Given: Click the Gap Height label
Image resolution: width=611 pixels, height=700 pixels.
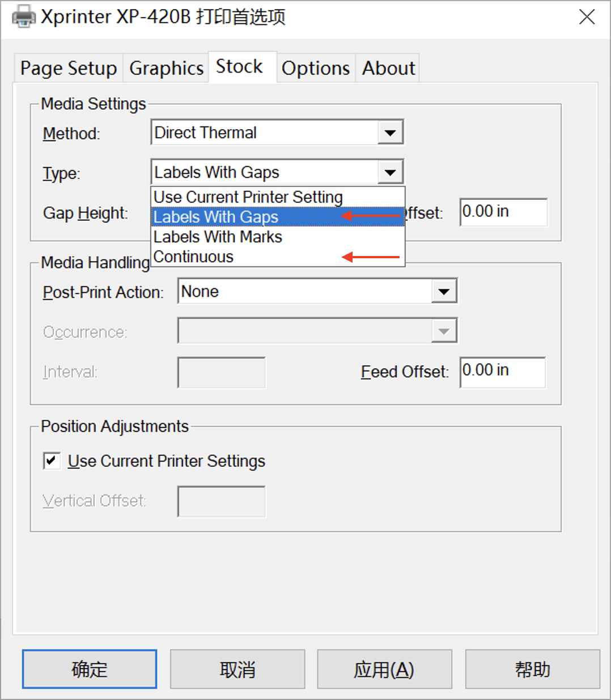Looking at the screenshot, I should pos(86,214).
